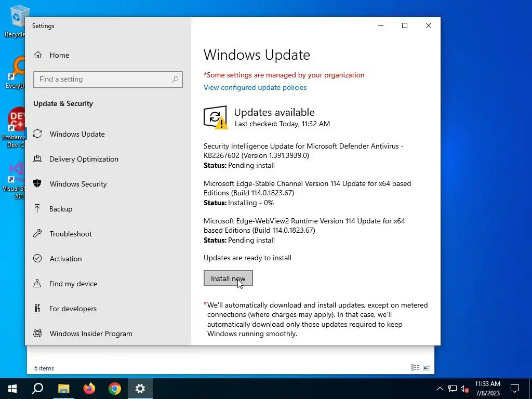Click Microsoft Edge-Stable Channel update entry

(x=307, y=193)
